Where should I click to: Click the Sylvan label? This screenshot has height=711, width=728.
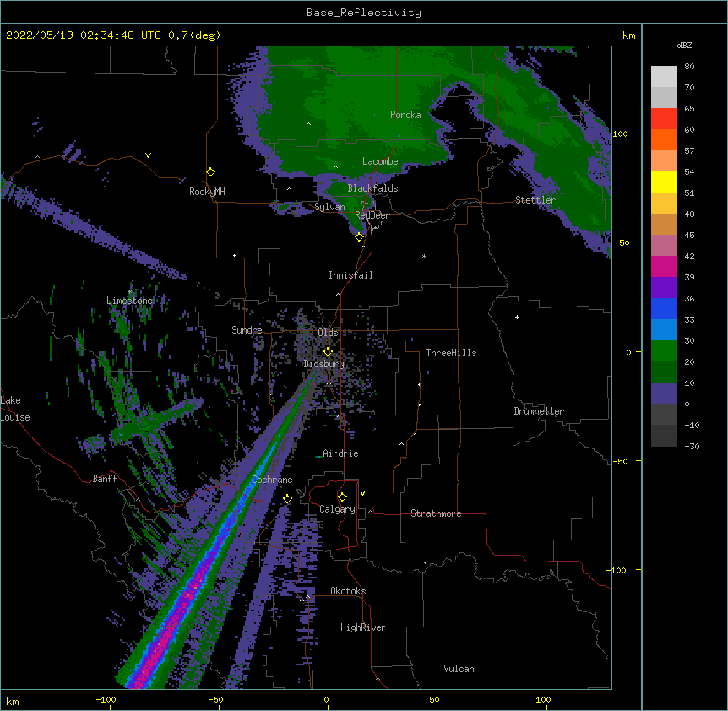(x=329, y=207)
